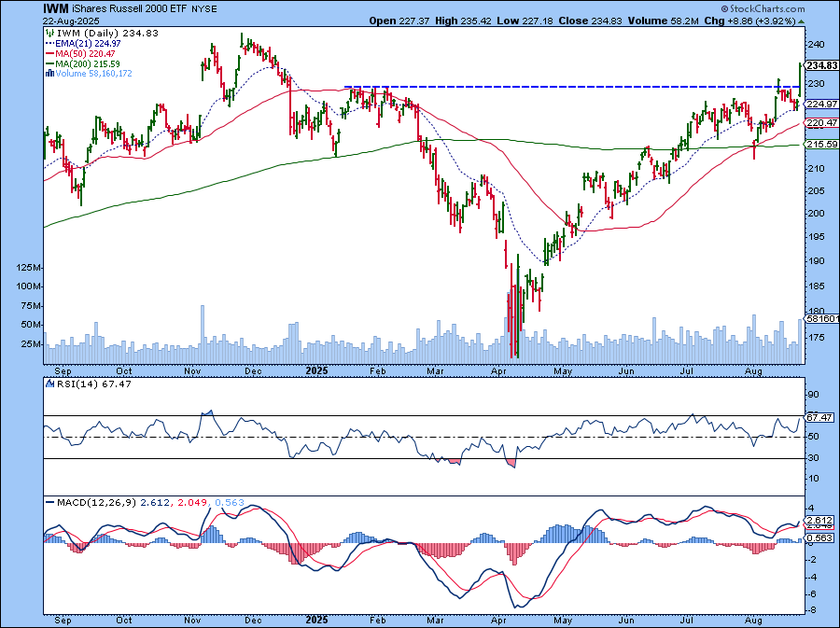
Task: Click the candlestick icon beside IWM (Daily)
Action: [x=49, y=32]
